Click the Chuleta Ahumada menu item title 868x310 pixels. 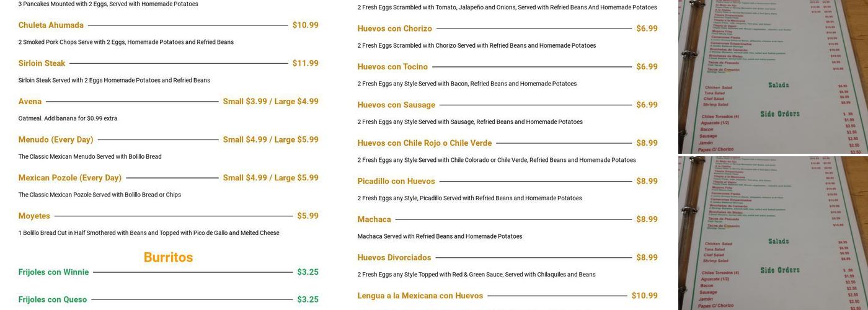pyautogui.click(x=51, y=25)
